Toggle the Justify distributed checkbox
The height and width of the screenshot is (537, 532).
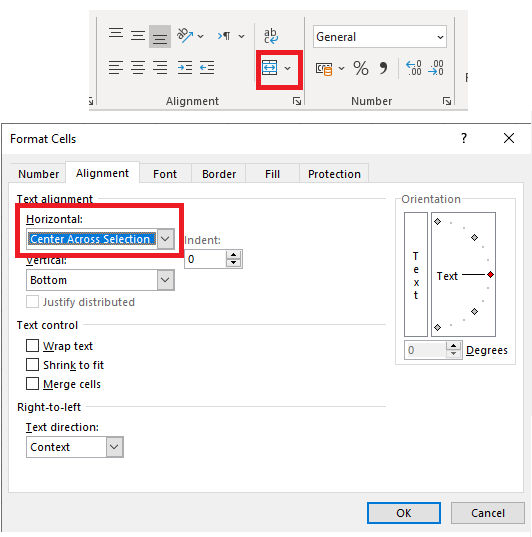click(33, 302)
